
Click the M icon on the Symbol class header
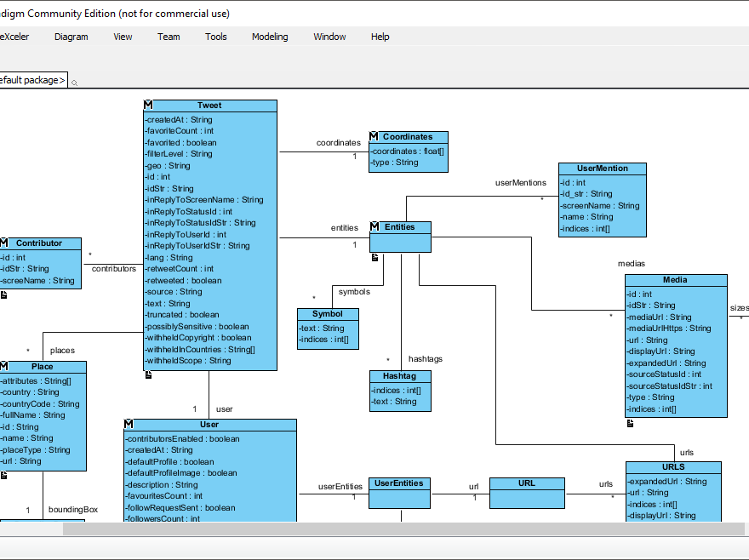pyautogui.click(x=303, y=313)
